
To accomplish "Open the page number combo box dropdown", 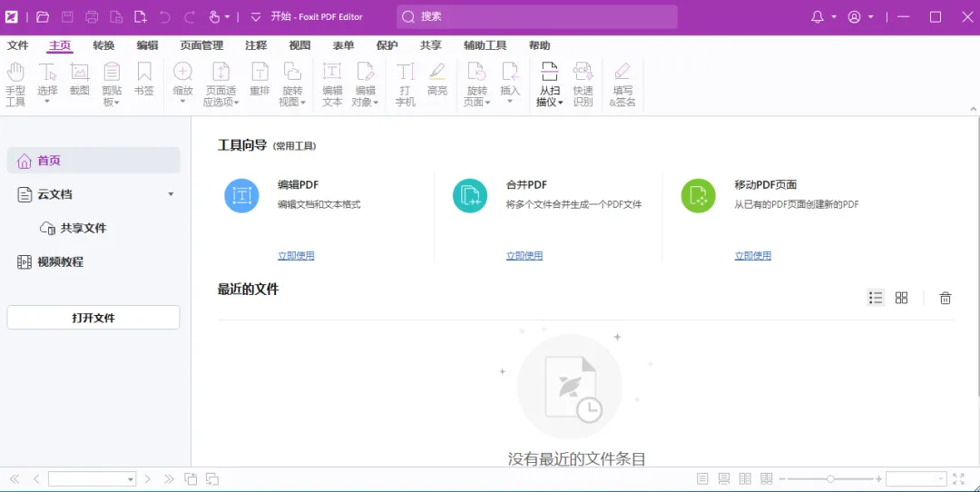I will 131,479.
